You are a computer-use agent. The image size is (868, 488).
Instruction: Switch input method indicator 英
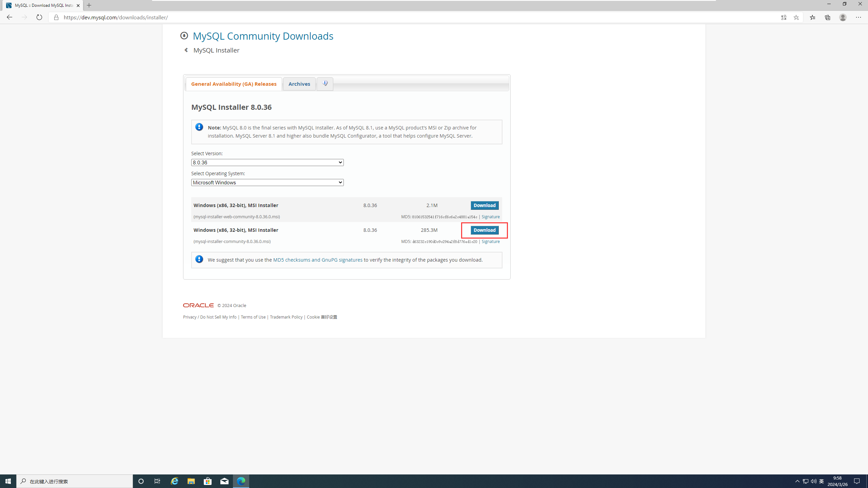(822, 481)
